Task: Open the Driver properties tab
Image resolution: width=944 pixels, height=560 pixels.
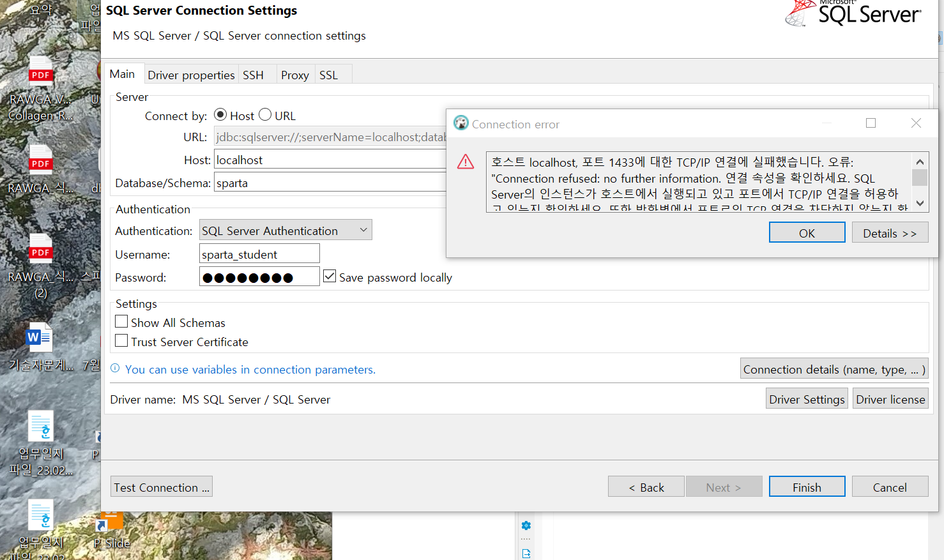Action: pos(192,75)
